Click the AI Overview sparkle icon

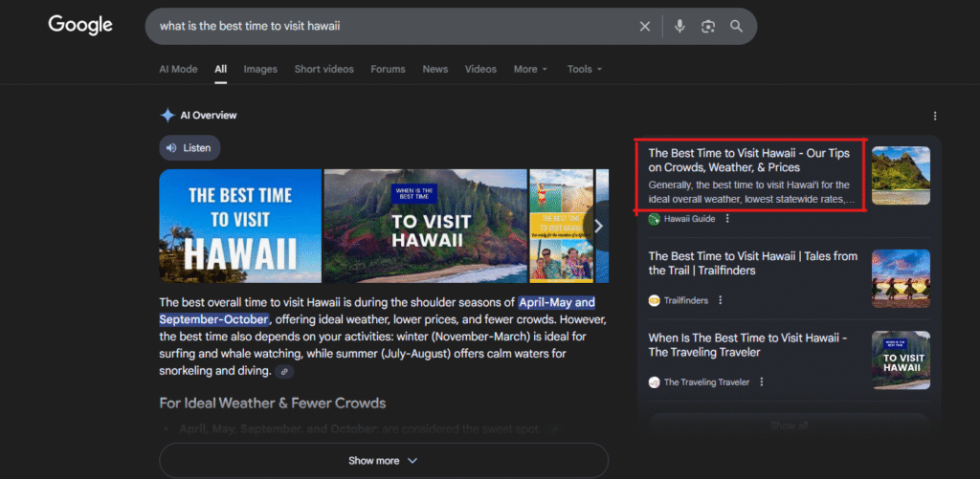(167, 116)
